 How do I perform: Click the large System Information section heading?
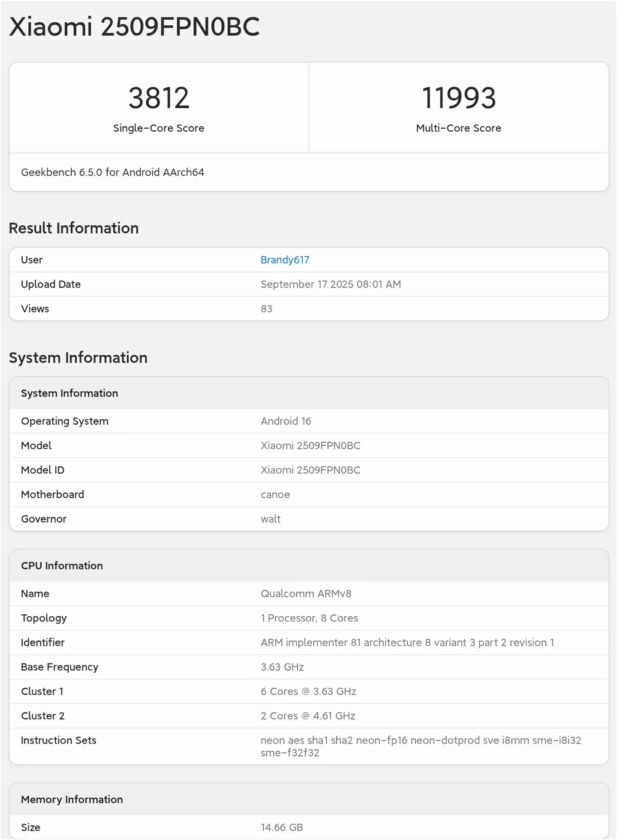[78, 358]
